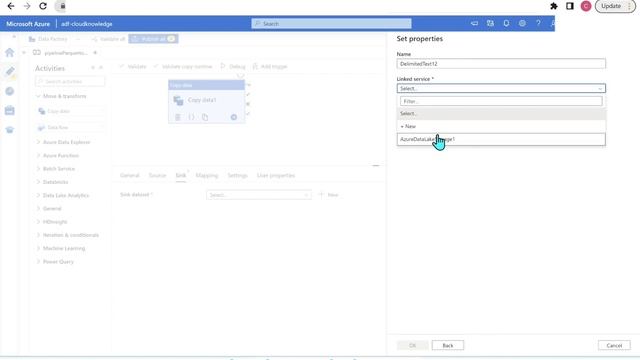Open Azure settings gear icon
The width and height of the screenshot is (640, 360).
(x=522, y=24)
